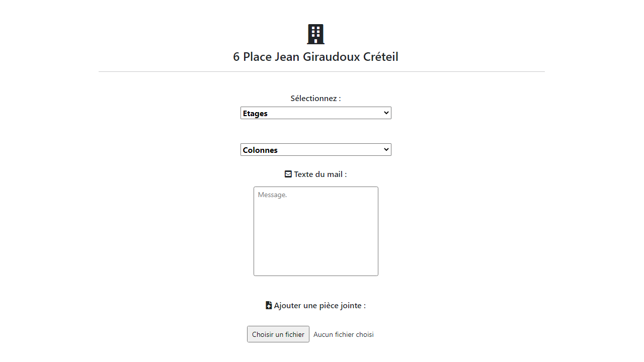
Task: Open the Colonnes dropdown
Action: coord(316,150)
